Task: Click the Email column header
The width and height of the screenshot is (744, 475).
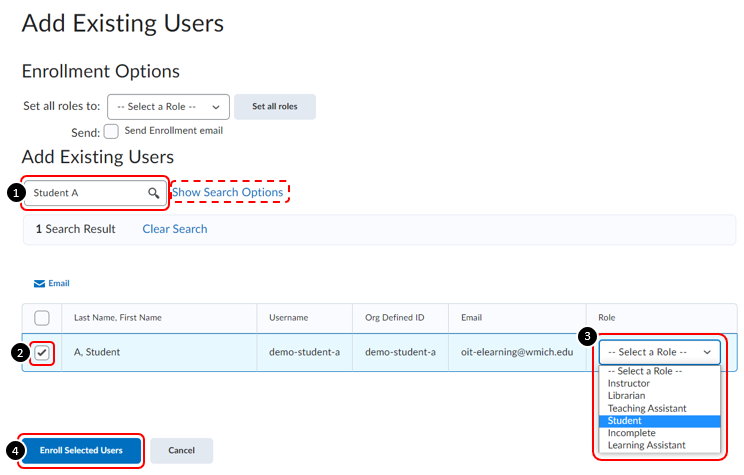Action: coord(471,318)
